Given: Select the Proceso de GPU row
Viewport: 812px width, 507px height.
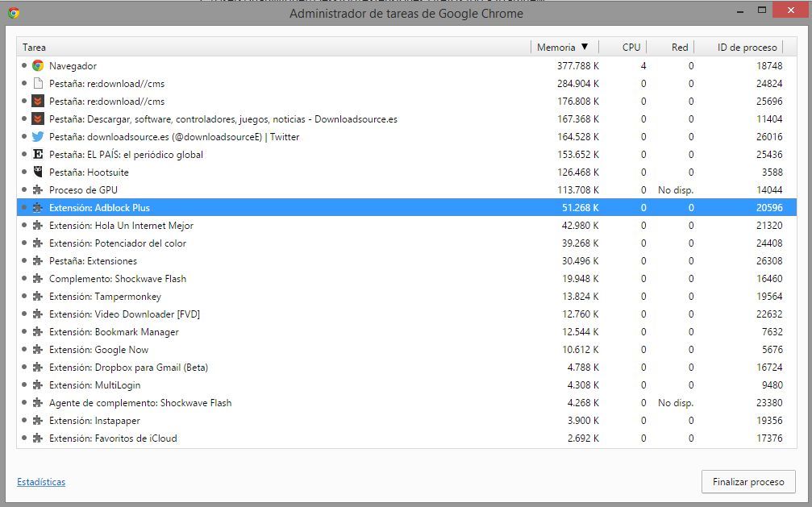Looking at the screenshot, I should tap(406, 190).
